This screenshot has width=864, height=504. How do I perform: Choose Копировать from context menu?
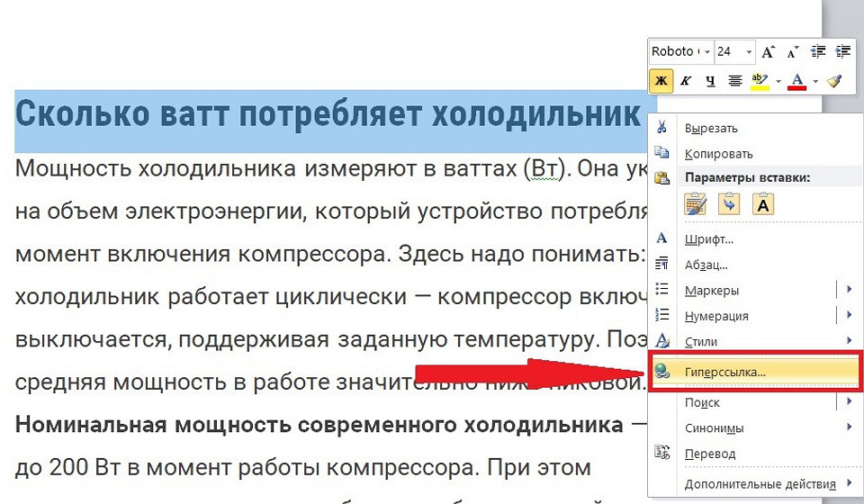click(x=718, y=154)
